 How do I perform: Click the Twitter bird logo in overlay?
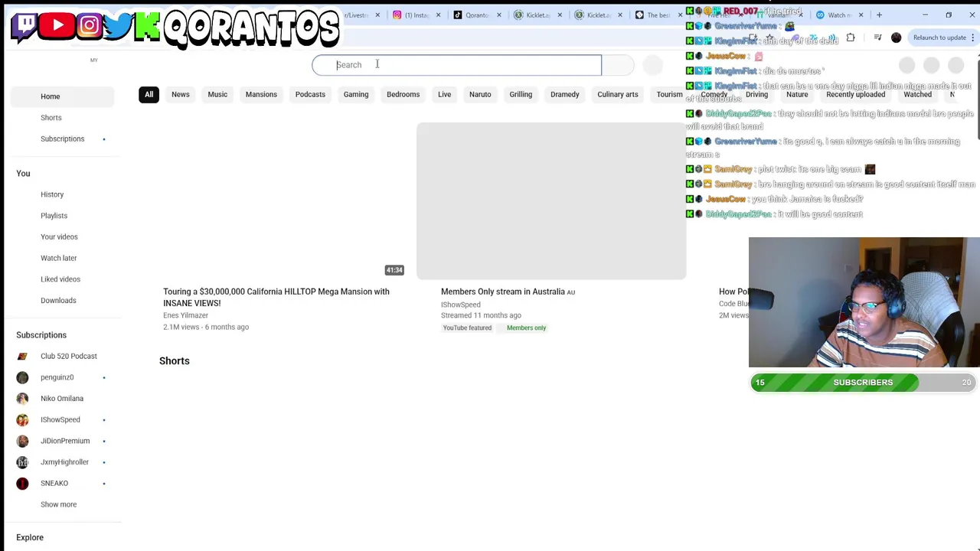pyautogui.click(x=117, y=26)
